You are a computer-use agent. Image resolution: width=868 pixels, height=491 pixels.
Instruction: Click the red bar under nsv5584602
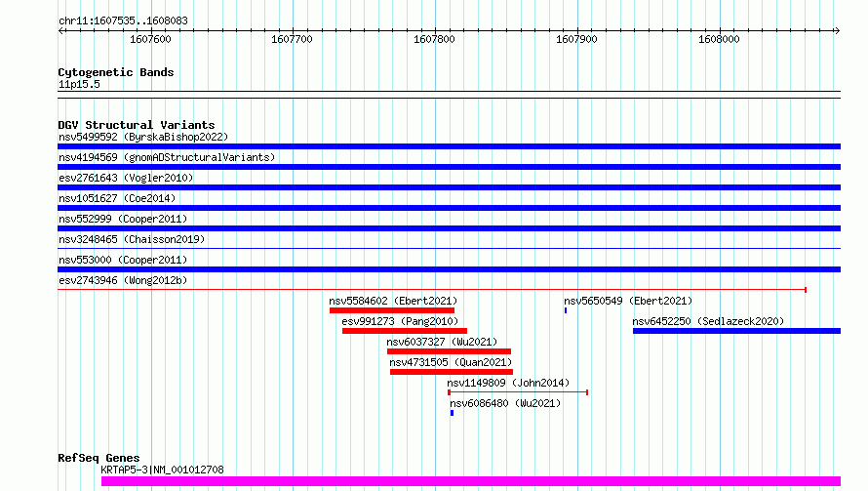392,310
